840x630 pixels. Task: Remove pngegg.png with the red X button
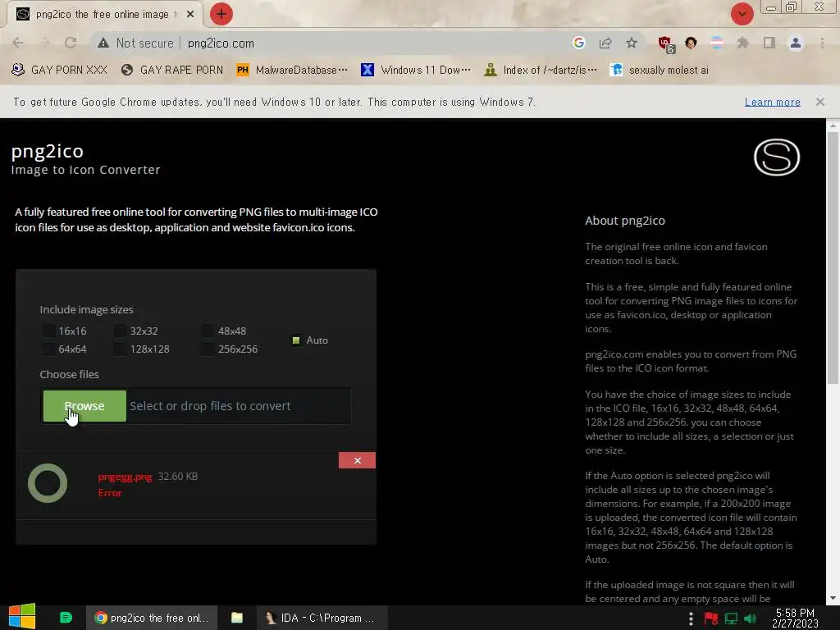pos(357,460)
